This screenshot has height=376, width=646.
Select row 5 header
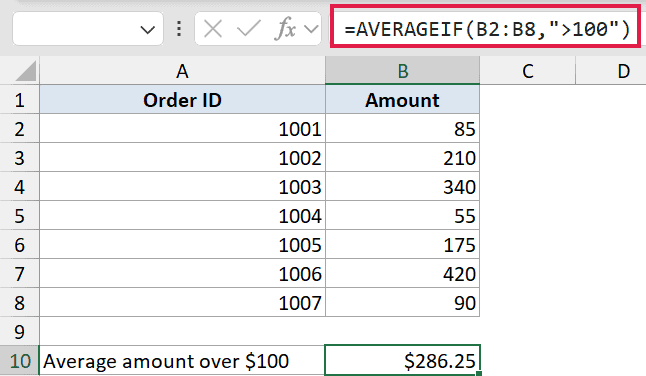(x=19, y=215)
